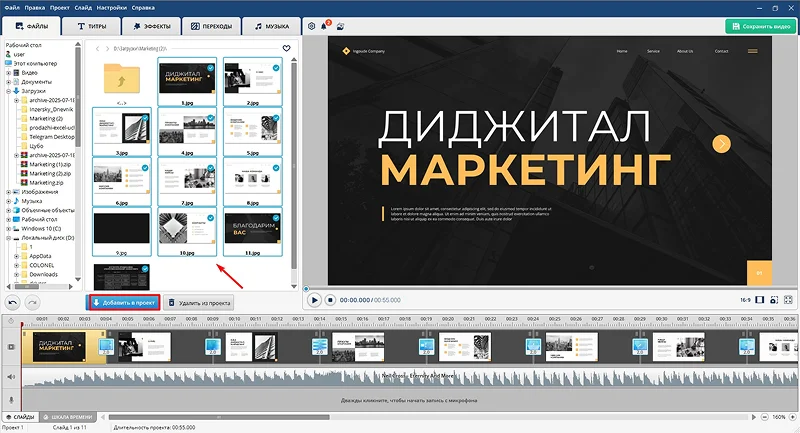Screen dimensions: 800x433
Task: Uncheck the 6.jpg thumbnail checkmark
Action: coord(145,168)
